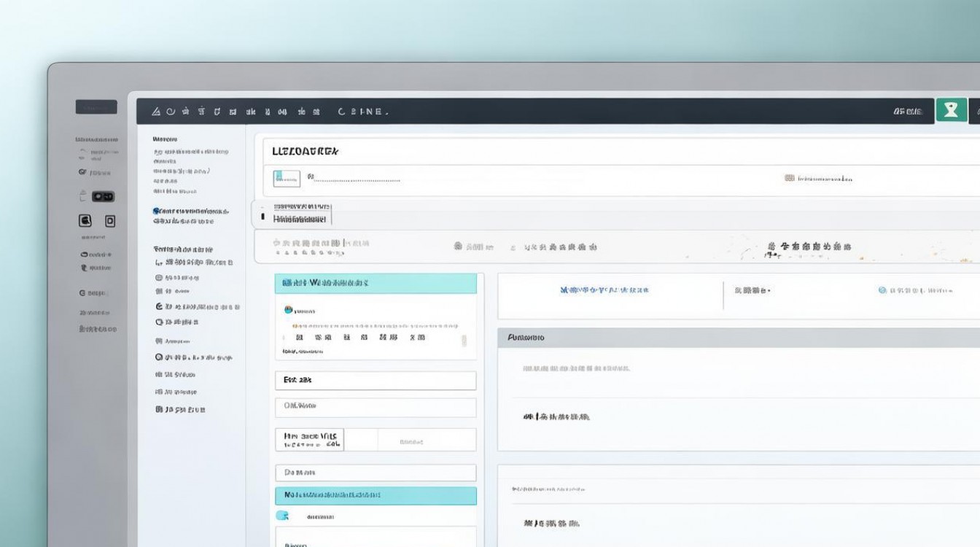Viewport: 980px width, 547px height.
Task: Collapse the gray panel header in right column
Action: [x=738, y=338]
